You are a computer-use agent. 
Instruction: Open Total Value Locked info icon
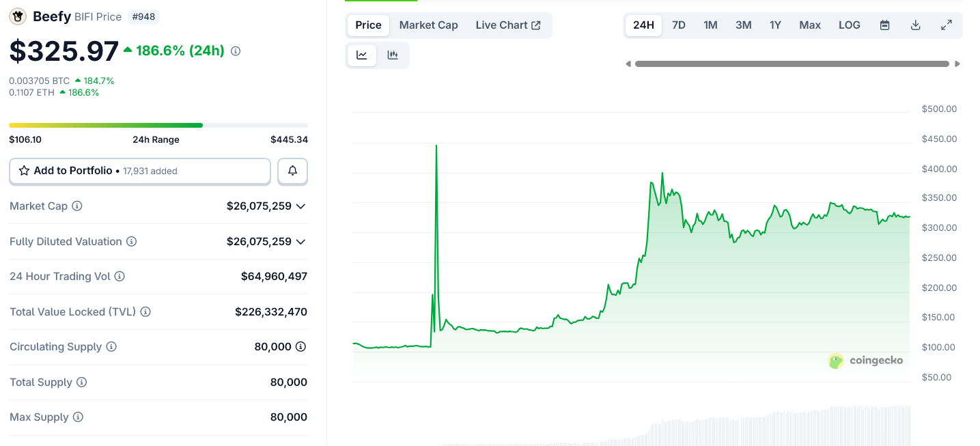(x=145, y=311)
